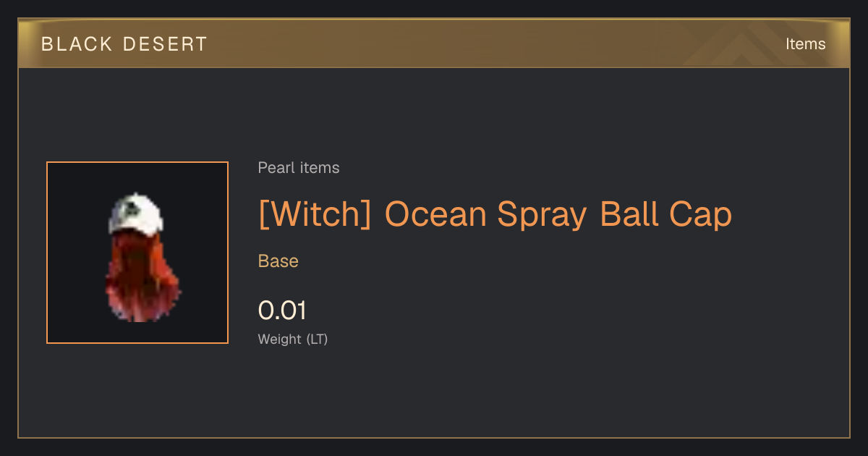
Task: Click the word Cap in item name
Action: (699, 216)
